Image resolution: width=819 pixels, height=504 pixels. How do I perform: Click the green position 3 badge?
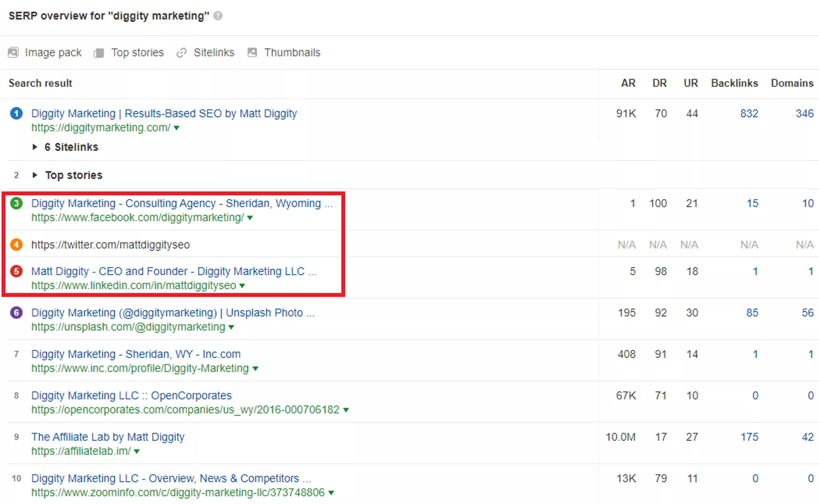click(16, 203)
